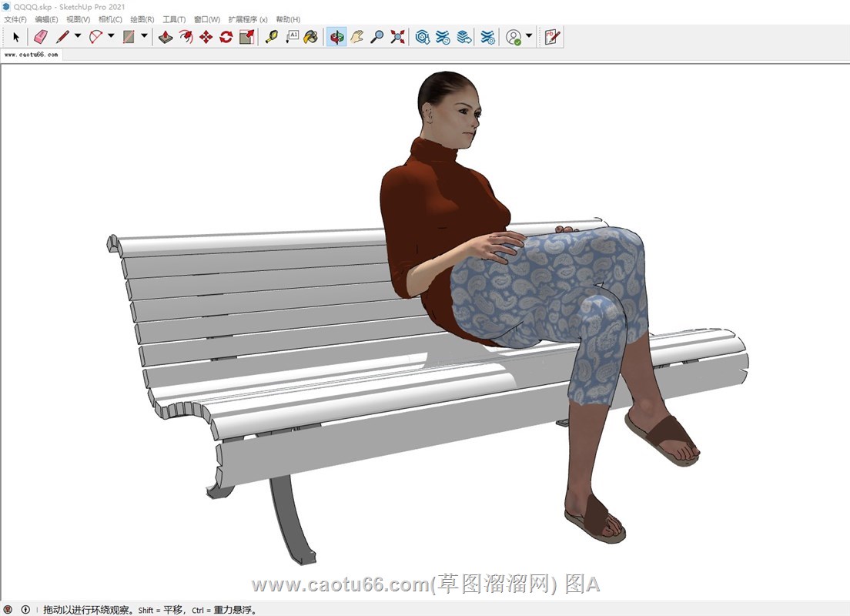The height and width of the screenshot is (616, 850).
Task: Open the 3D Warehouse button
Action: [423, 37]
